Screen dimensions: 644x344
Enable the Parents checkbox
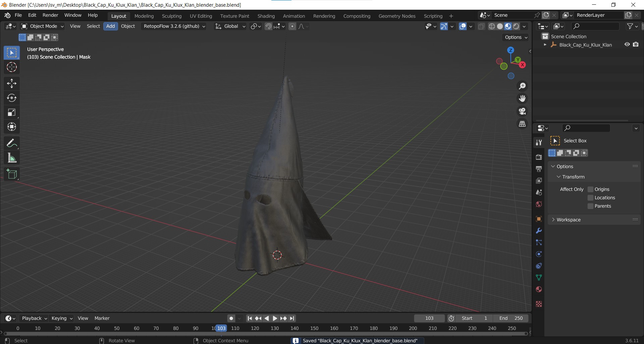coord(591,206)
